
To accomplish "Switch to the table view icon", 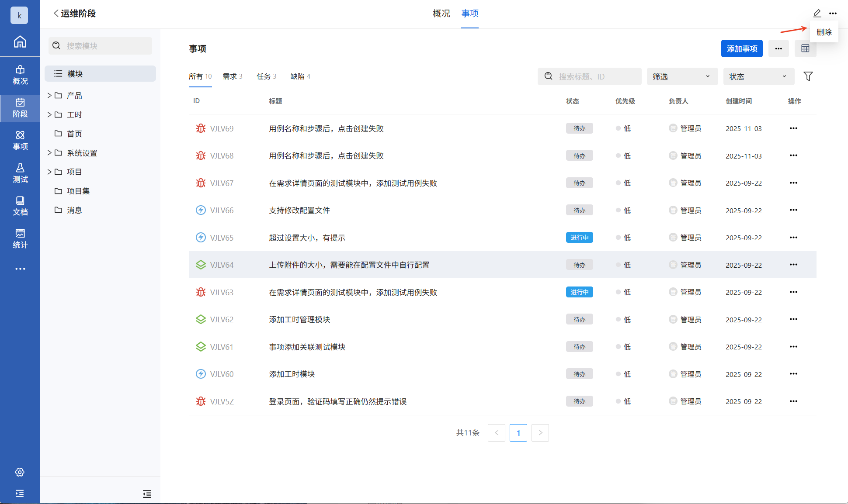I will click(805, 48).
